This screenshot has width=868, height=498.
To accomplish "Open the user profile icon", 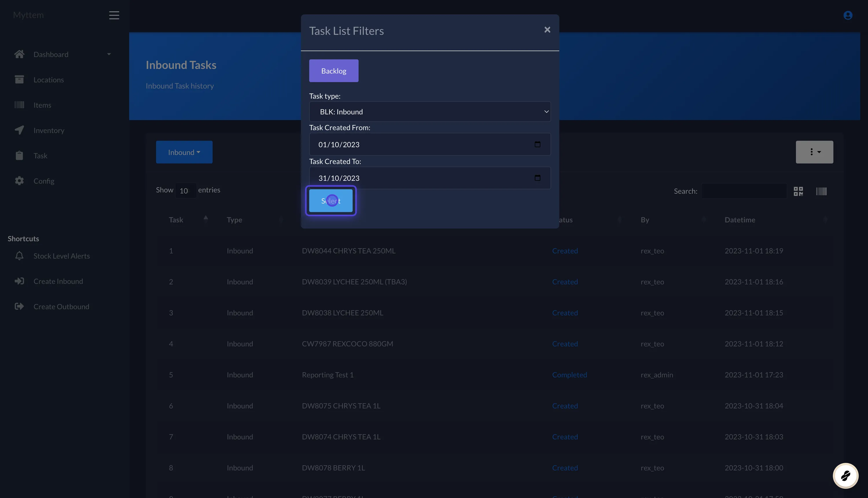I will [x=847, y=15].
